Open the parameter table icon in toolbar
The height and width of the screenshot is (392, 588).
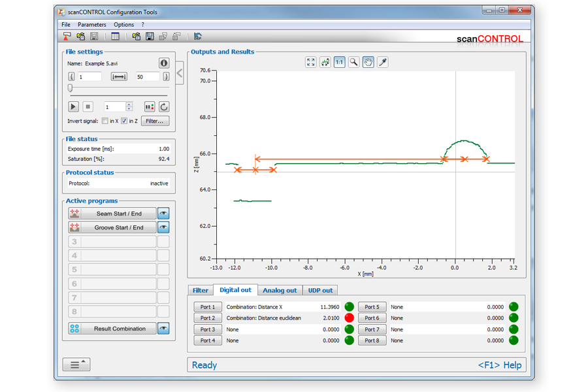tap(115, 37)
